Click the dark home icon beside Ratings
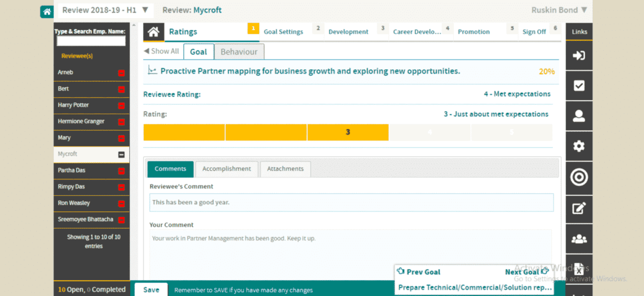 [153, 32]
